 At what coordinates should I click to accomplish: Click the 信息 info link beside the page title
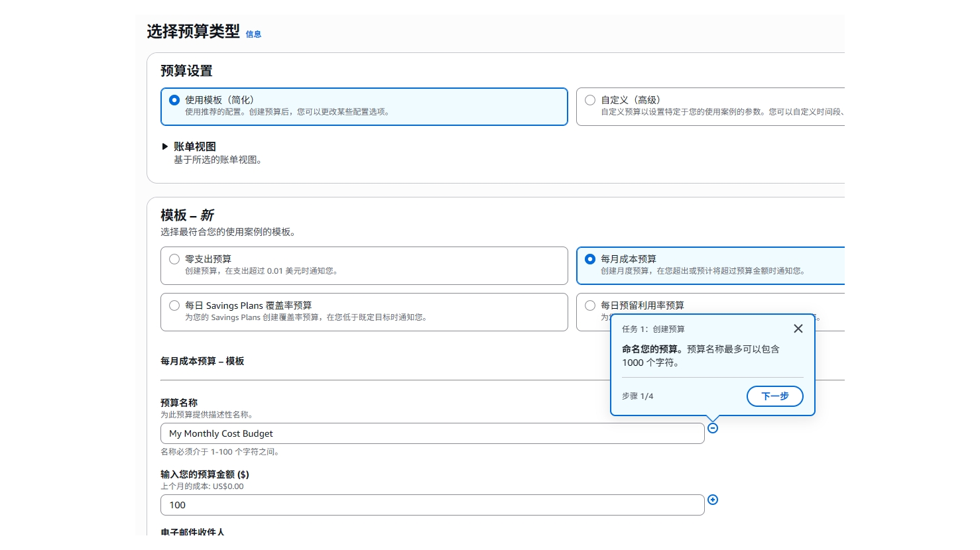coord(253,34)
